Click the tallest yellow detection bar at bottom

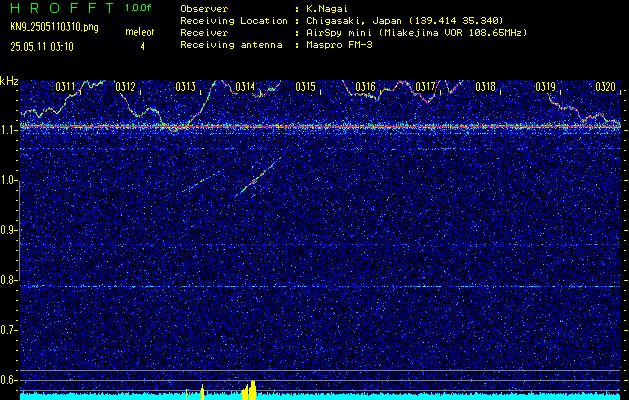pyautogui.click(x=253, y=390)
